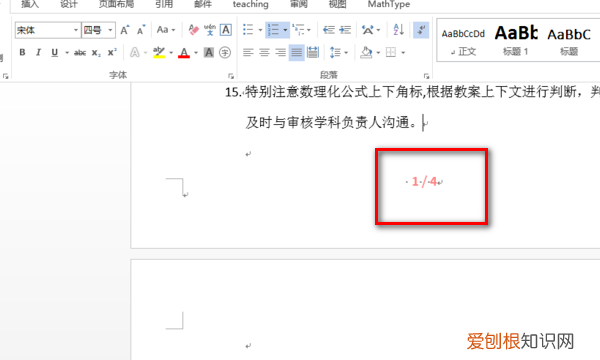
Task: Align text left
Action: click(248, 52)
